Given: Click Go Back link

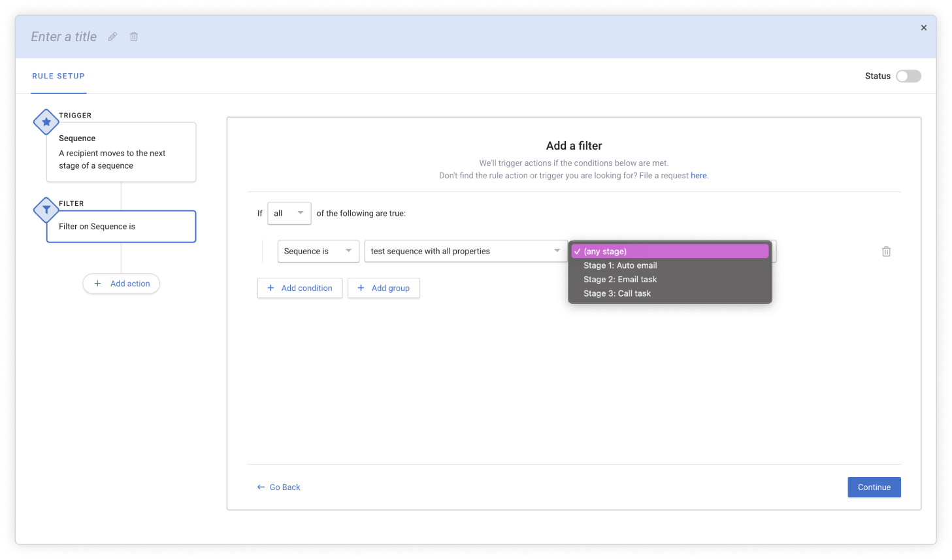Looking at the screenshot, I should pos(279,487).
